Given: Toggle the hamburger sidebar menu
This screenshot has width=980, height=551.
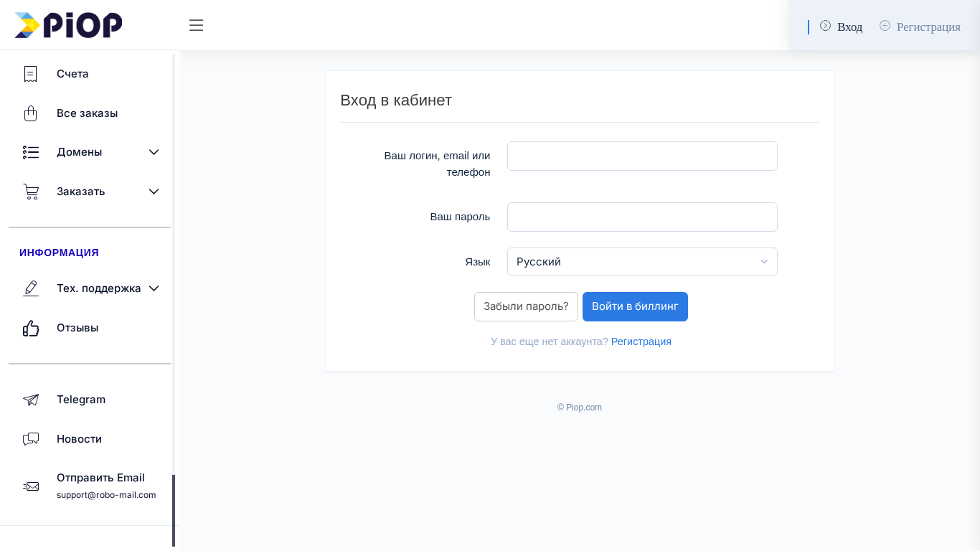Looking at the screenshot, I should pos(196,26).
